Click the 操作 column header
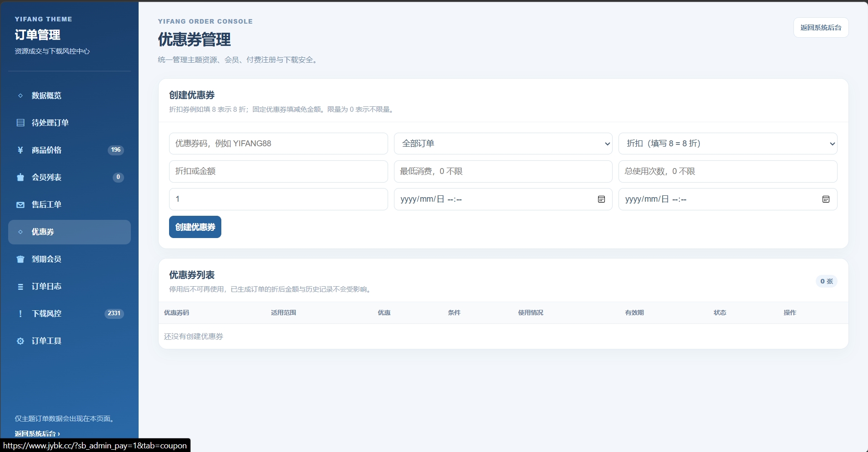This screenshot has height=452, width=868. point(789,313)
